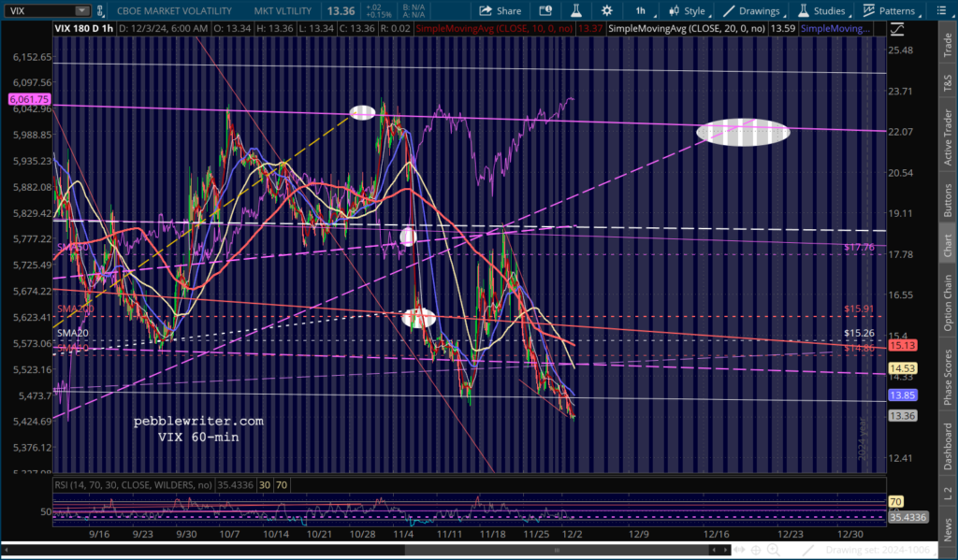This screenshot has height=560, width=958.
Task: Click the 13.36 last price in header
Action: pyautogui.click(x=341, y=10)
